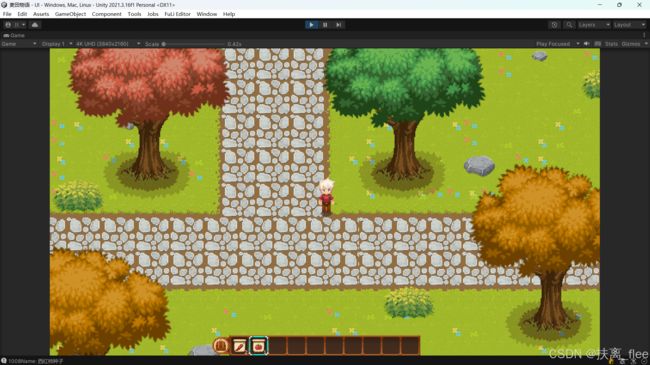Image resolution: width=650 pixels, height=365 pixels.
Task: Adjust the Scale slider handle
Action: coord(164,44)
